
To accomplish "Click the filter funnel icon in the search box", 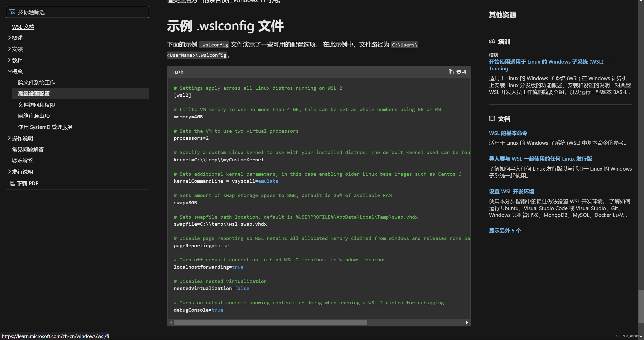I will tap(12, 12).
